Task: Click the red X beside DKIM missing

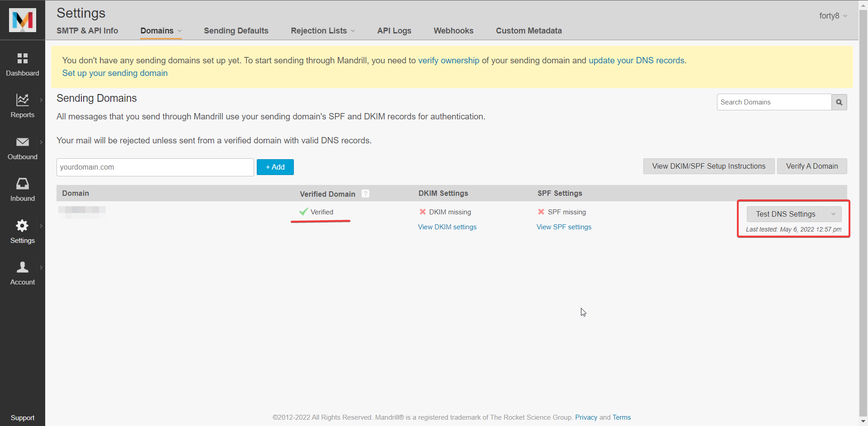Action: coord(423,212)
